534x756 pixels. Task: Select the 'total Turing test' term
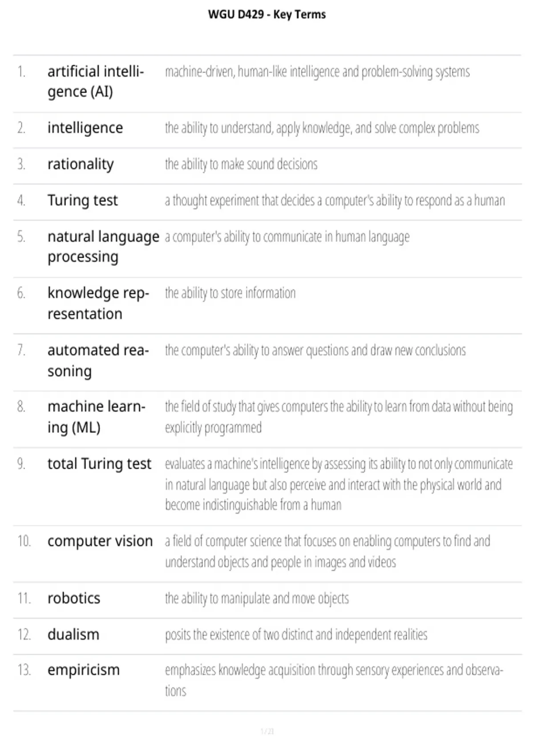pyautogui.click(x=99, y=464)
